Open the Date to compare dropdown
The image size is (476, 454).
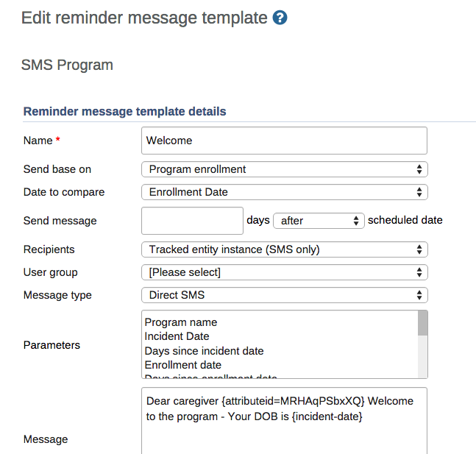coord(283,192)
